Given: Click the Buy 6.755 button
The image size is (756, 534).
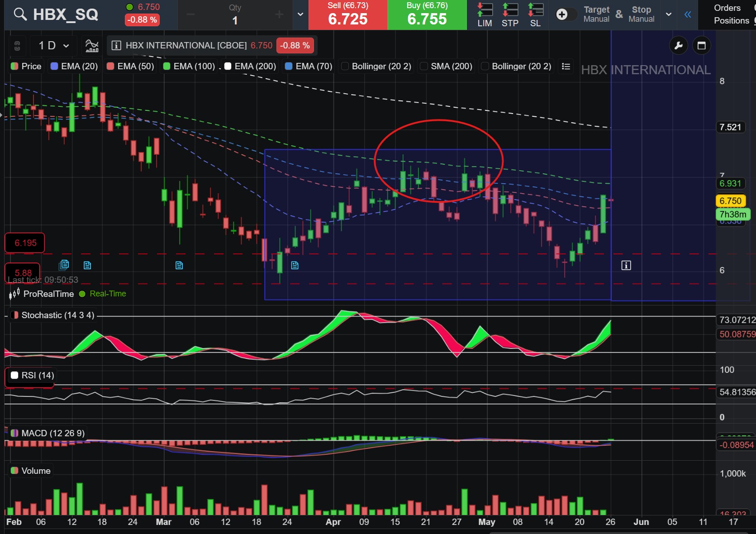Looking at the screenshot, I should [x=427, y=15].
